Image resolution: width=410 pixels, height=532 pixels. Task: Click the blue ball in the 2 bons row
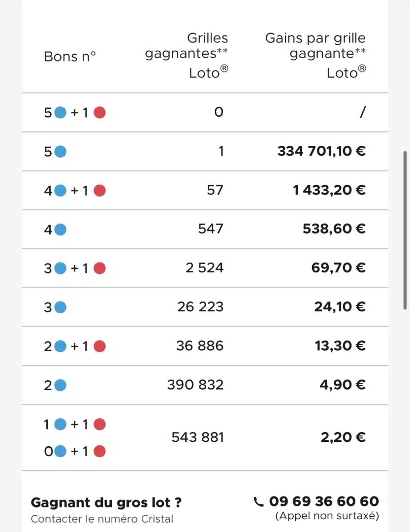[61, 385]
